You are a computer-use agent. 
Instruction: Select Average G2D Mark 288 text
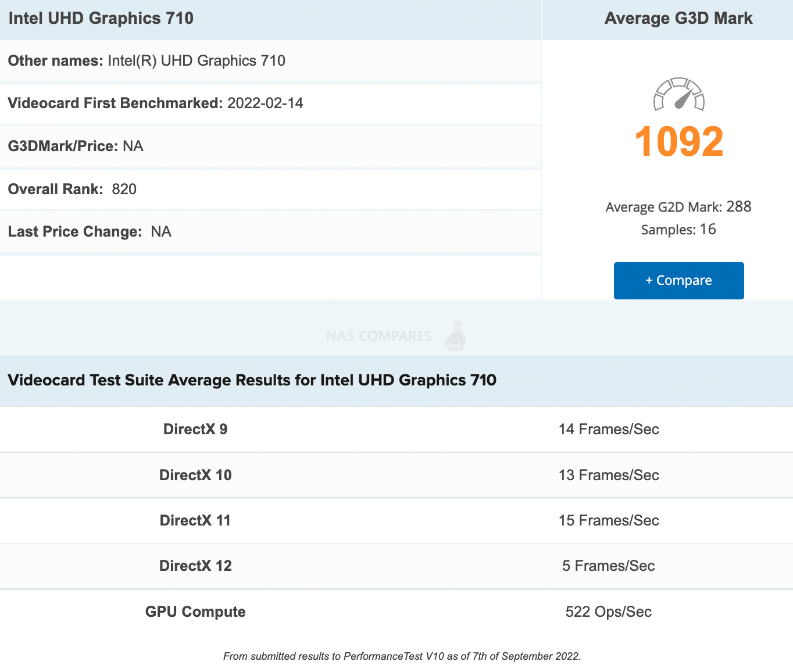pos(678,207)
